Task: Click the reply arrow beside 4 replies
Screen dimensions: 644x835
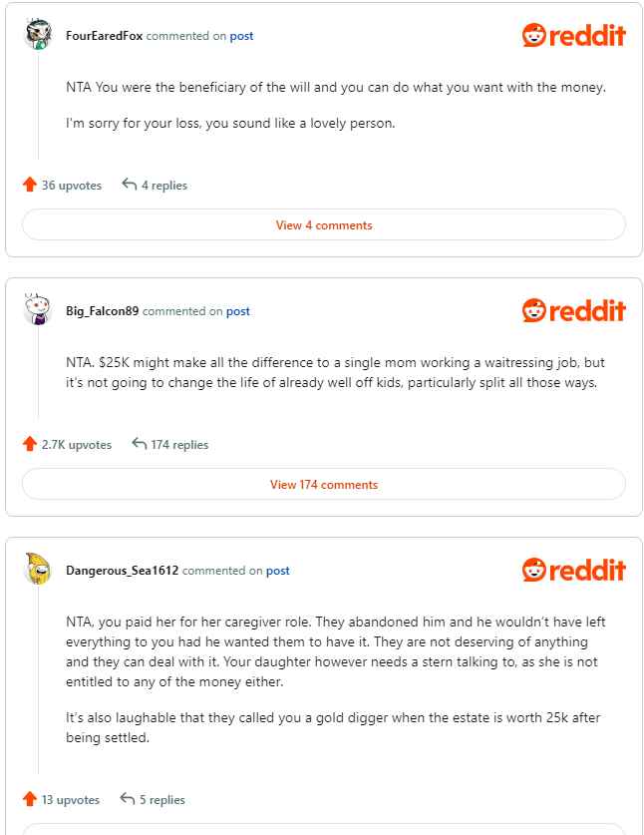Action: coord(130,185)
